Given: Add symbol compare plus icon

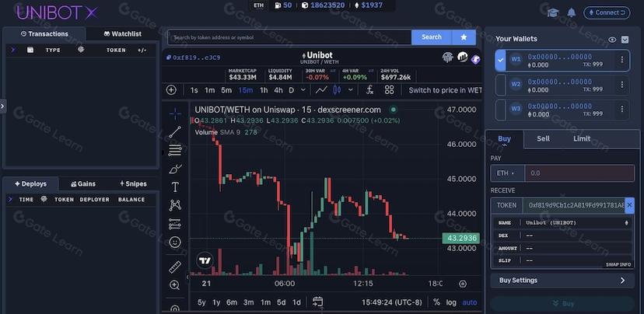Looking at the screenshot, I should (171, 90).
